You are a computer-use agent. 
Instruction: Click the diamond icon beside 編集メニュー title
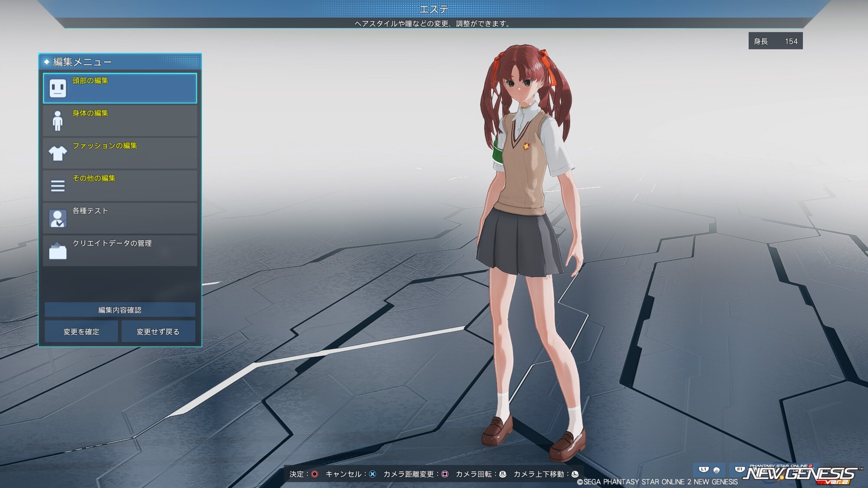pos(46,62)
